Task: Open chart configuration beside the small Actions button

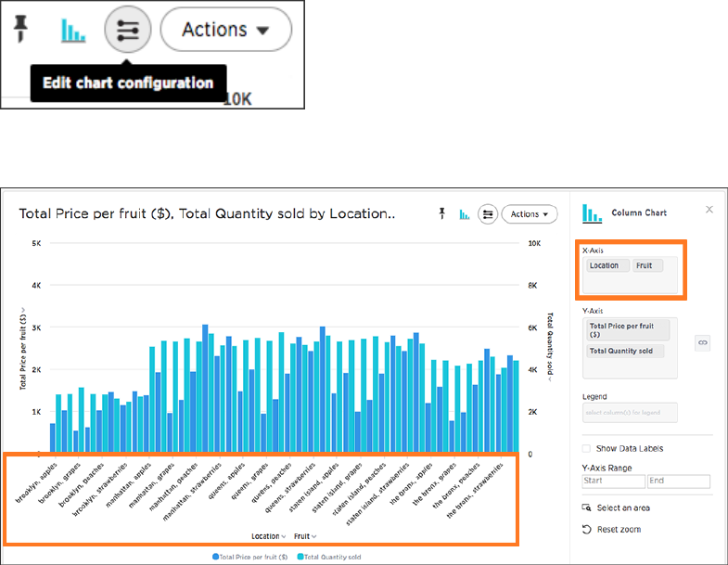Action: (488, 214)
